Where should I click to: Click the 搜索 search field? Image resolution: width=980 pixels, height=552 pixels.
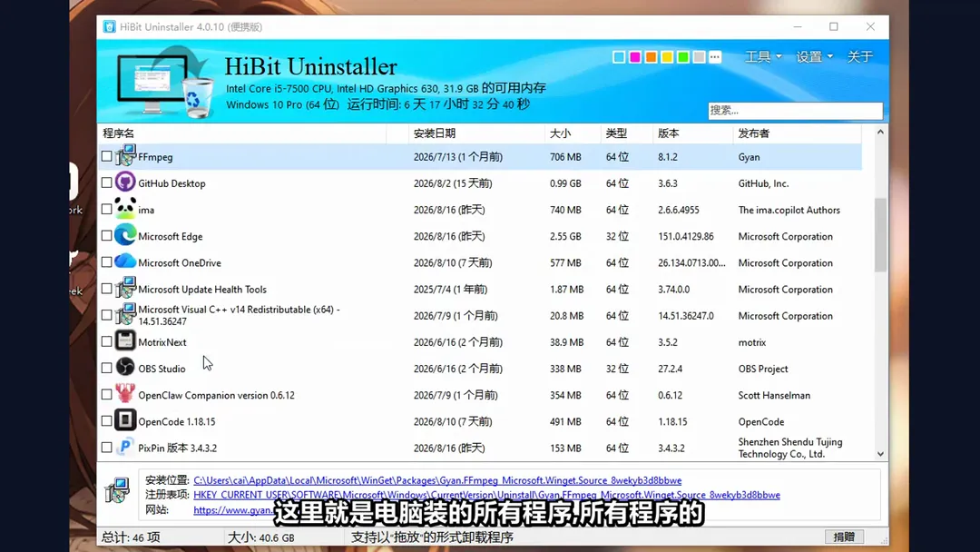pos(795,111)
